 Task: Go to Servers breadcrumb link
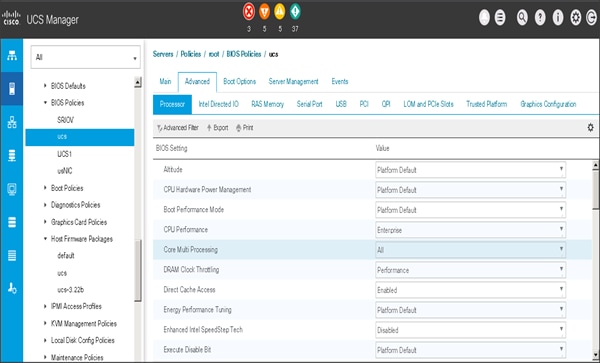coord(163,54)
